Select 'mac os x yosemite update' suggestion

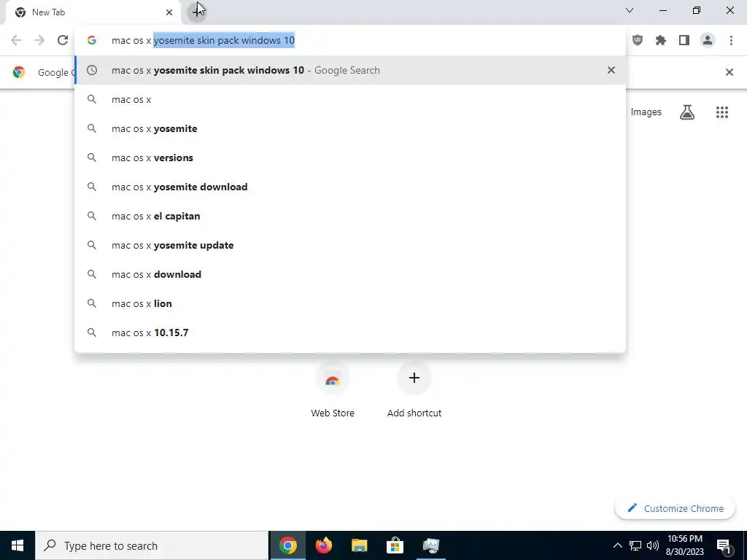point(350,245)
